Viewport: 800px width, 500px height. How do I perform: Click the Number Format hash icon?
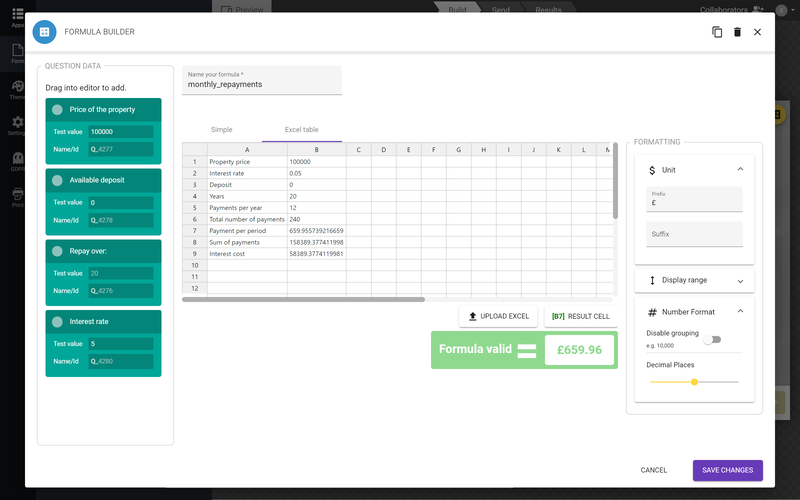[652, 312]
